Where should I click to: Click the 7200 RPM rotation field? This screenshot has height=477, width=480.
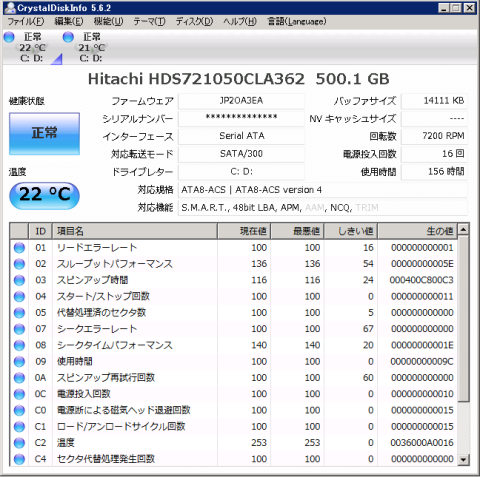click(434, 136)
